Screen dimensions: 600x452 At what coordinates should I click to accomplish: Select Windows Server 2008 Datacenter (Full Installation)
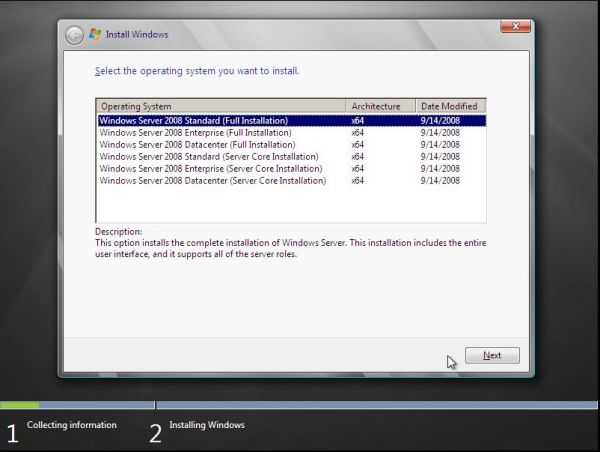(292, 145)
